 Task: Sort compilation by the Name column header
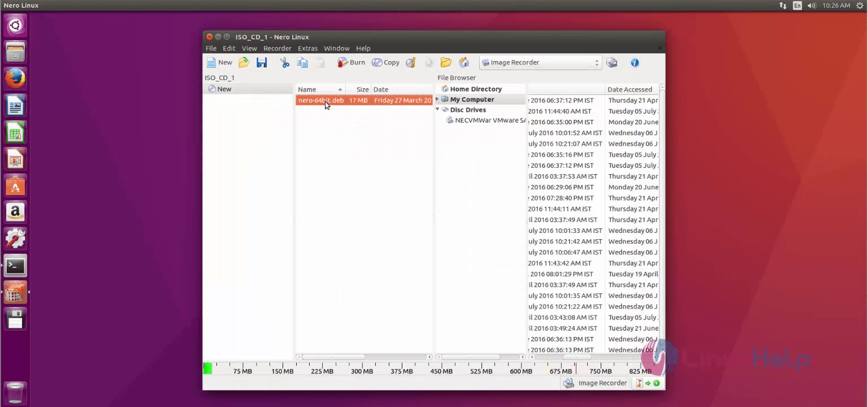(320, 89)
